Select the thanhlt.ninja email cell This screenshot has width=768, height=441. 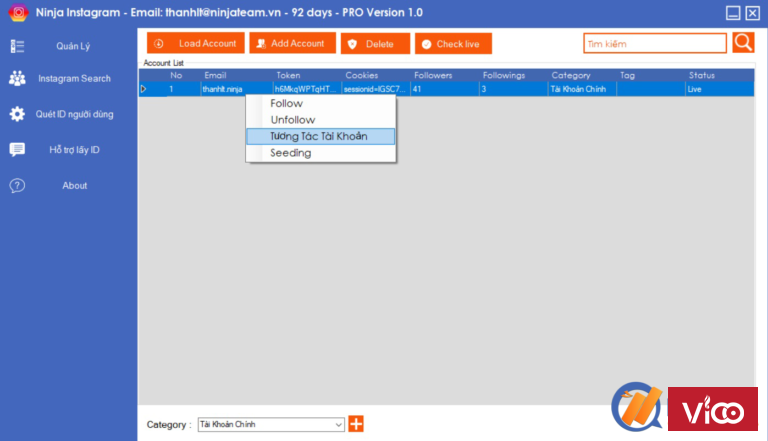237,89
